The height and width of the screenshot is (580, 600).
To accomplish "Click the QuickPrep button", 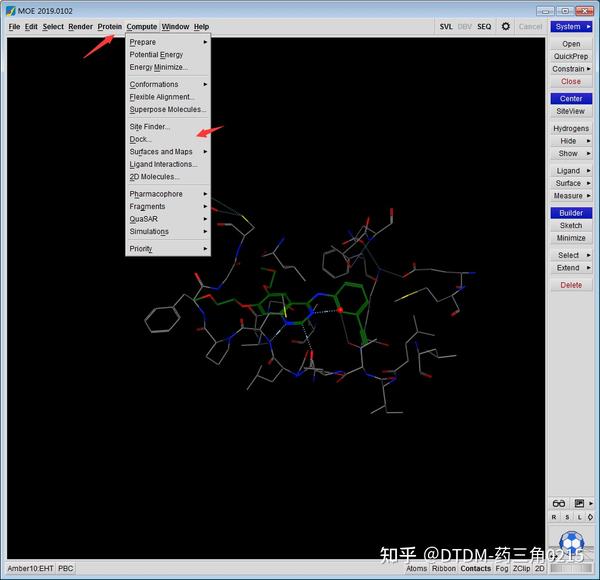I will [570, 56].
